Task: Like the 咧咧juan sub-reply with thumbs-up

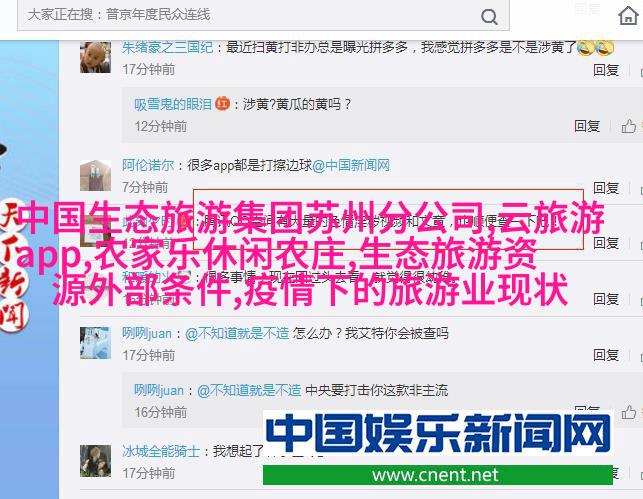Action: point(628,412)
